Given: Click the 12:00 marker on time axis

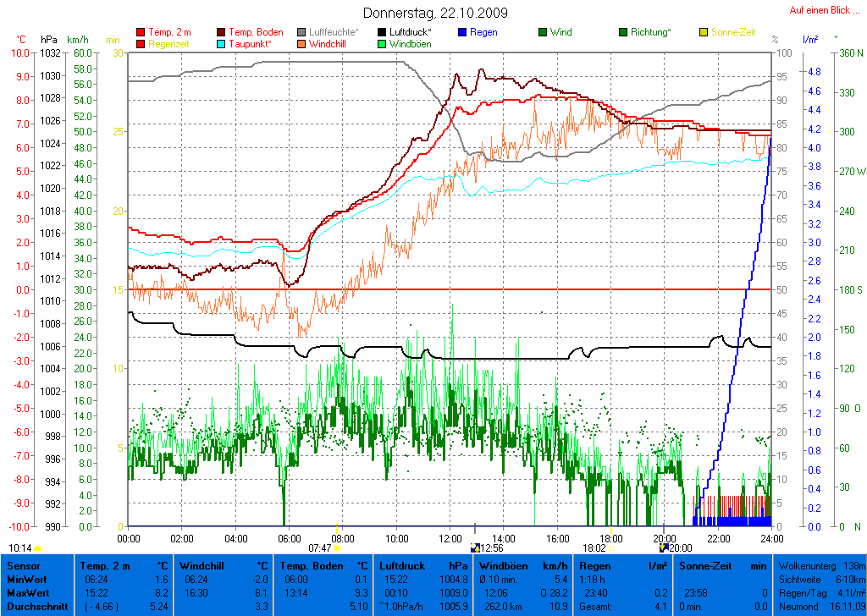Looking at the screenshot, I should click(x=450, y=538).
